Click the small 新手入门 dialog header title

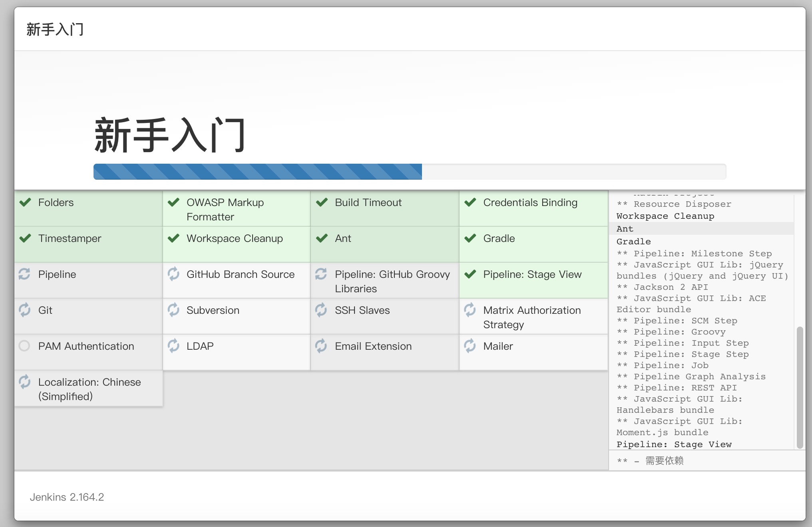tap(55, 29)
